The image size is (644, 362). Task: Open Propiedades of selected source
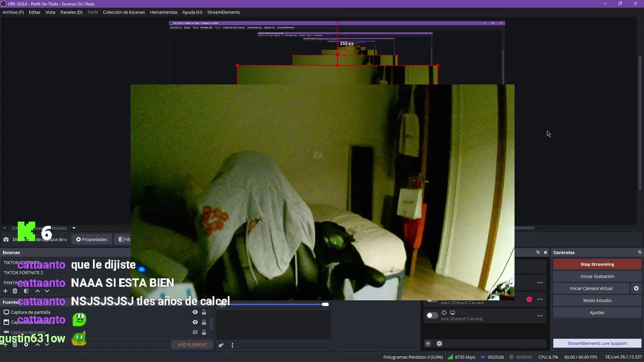92,239
